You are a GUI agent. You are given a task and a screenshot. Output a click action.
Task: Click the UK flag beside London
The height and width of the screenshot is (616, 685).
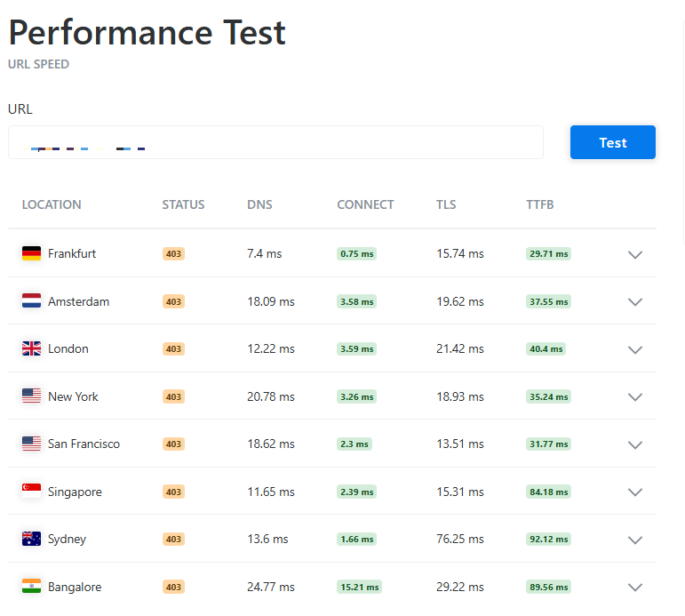(31, 348)
